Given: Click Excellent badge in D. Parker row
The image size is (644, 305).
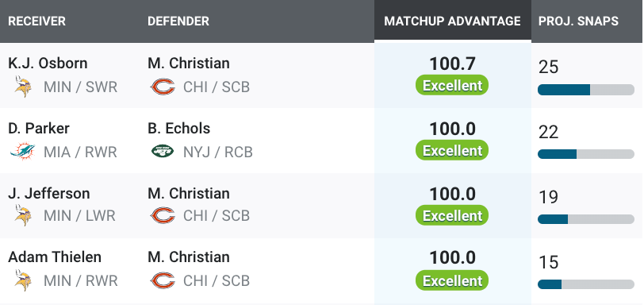Looking at the screenshot, I should pos(452,150).
